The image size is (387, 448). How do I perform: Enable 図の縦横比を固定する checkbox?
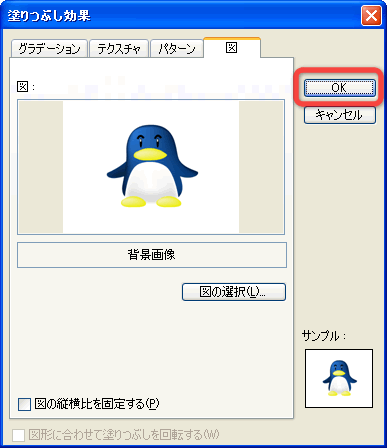click(x=24, y=404)
